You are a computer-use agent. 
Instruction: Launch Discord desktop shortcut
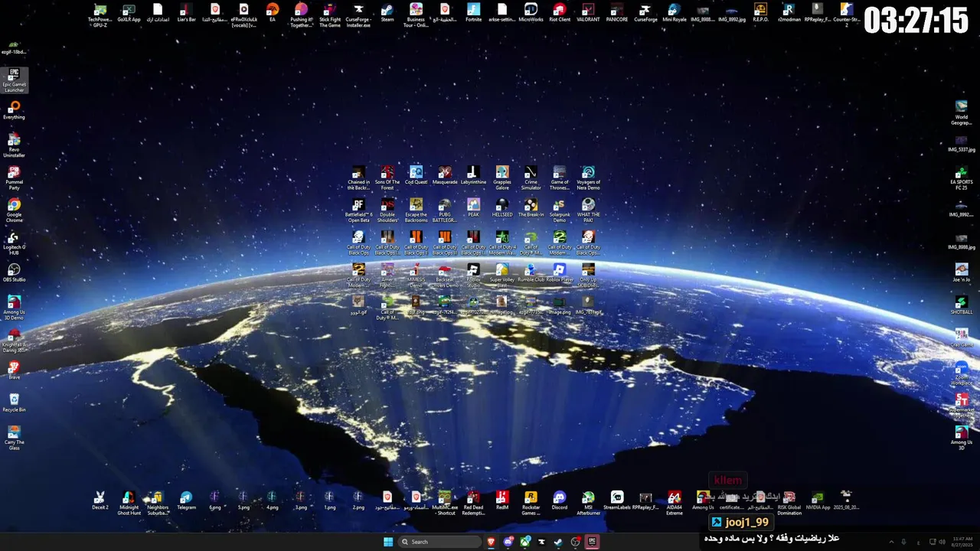(560, 500)
